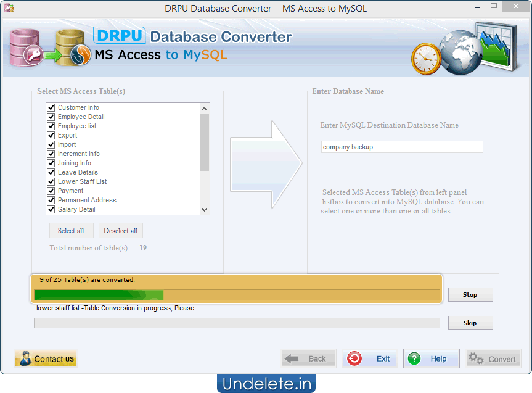
Task: Toggle the Permanent Address checkbox
Action: click(51, 200)
